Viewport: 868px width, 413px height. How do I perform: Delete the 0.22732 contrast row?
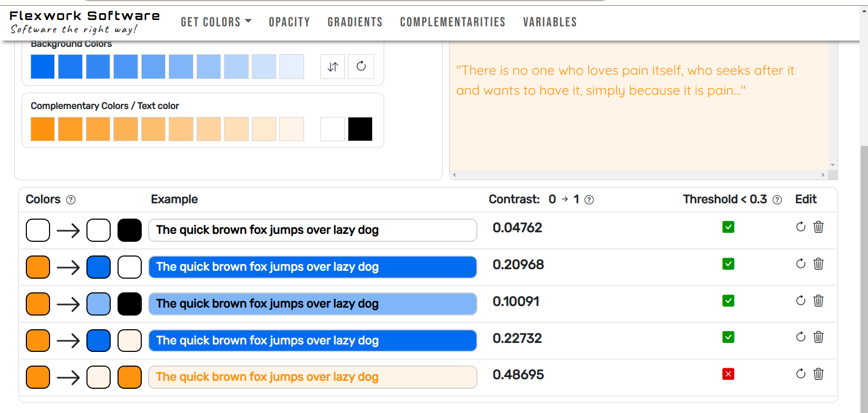[x=818, y=337]
